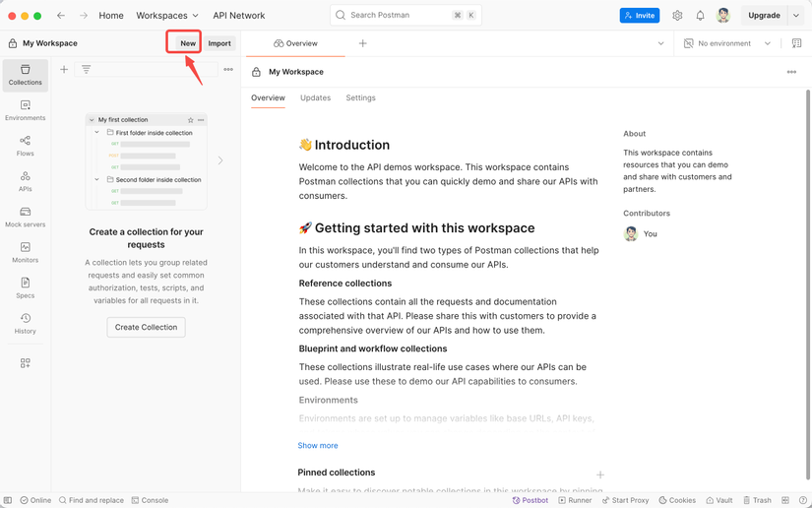Open the Mock servers sidebar panel

[25, 218]
